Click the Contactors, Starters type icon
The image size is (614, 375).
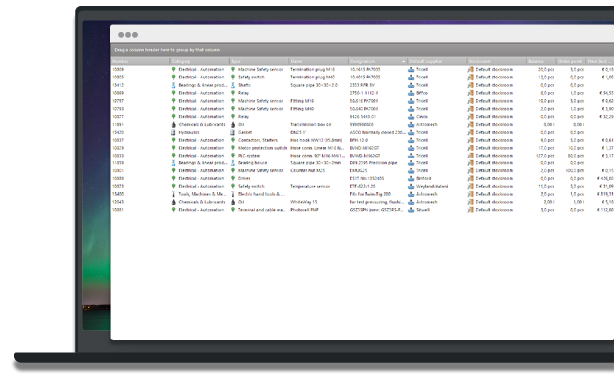pyautogui.click(x=233, y=140)
